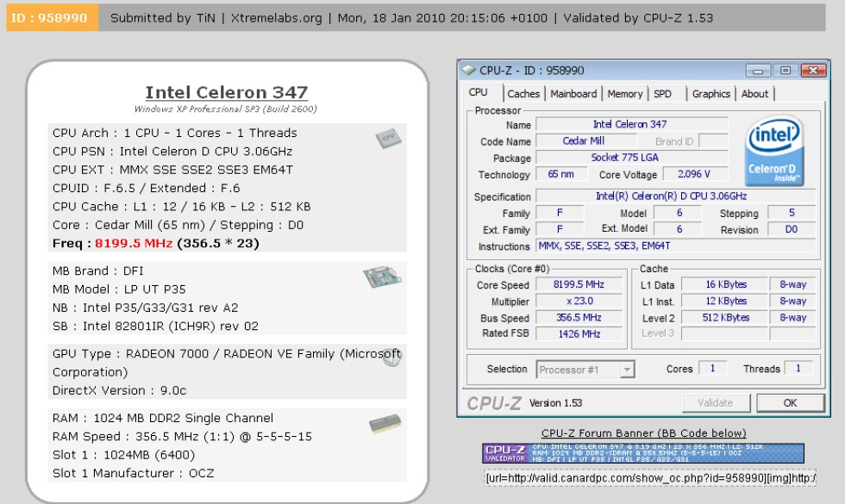
Task: Click the Revision value D0
Action: point(792,229)
